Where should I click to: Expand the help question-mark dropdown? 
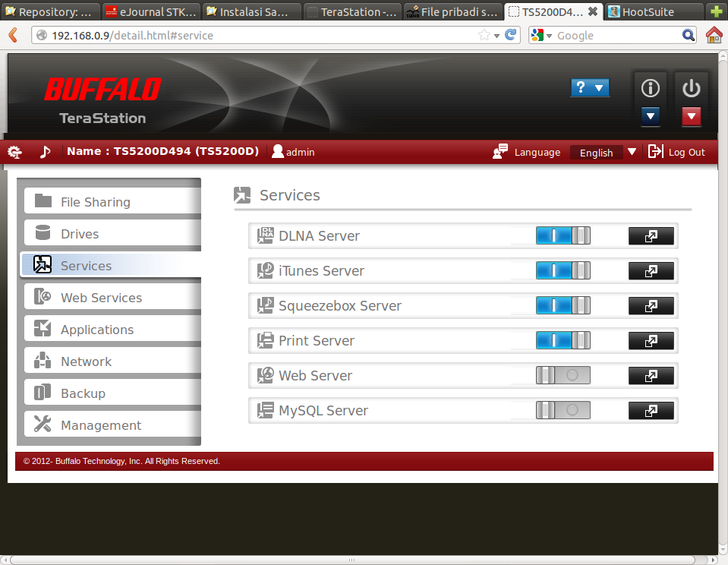[x=590, y=87]
